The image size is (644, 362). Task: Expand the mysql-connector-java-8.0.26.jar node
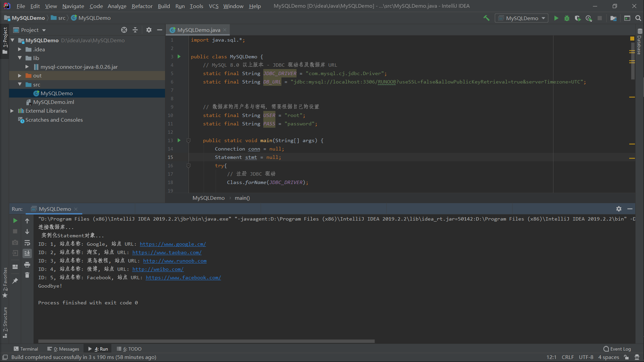pyautogui.click(x=27, y=67)
